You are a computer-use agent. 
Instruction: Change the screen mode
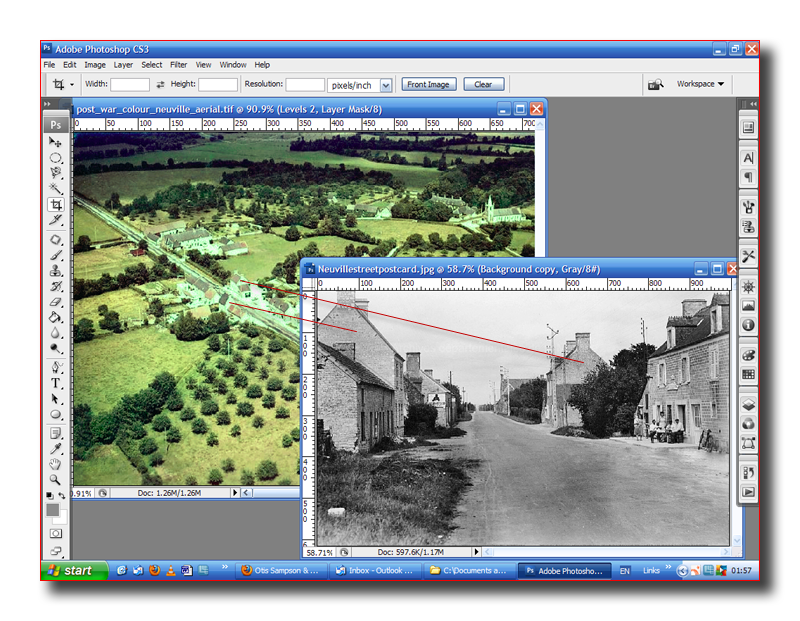coord(56,551)
